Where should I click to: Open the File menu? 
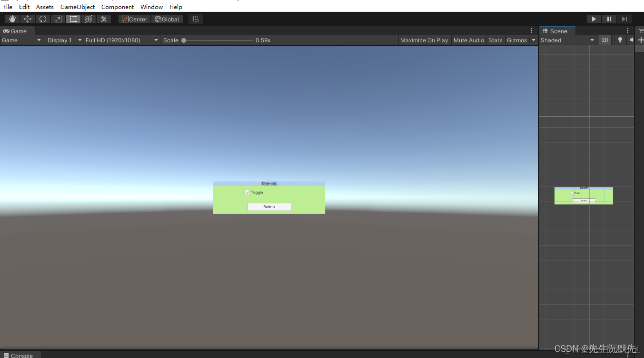[x=8, y=7]
